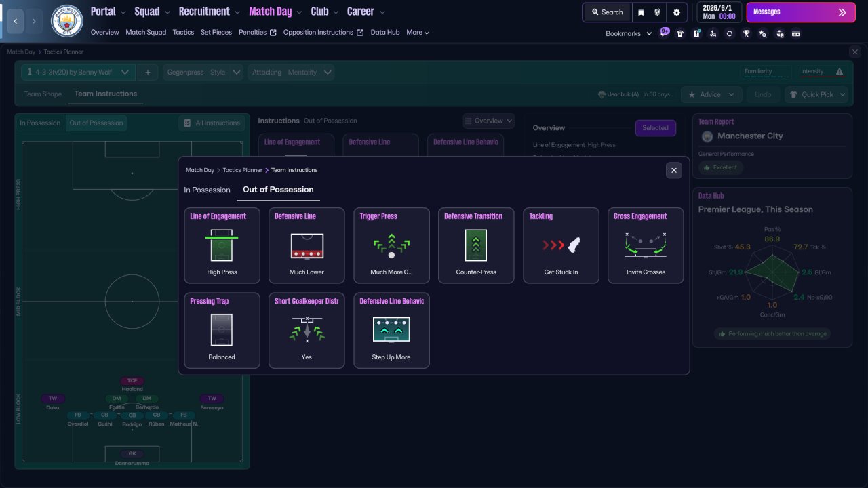Open the Attacking Mentality dropdown

pos(290,72)
